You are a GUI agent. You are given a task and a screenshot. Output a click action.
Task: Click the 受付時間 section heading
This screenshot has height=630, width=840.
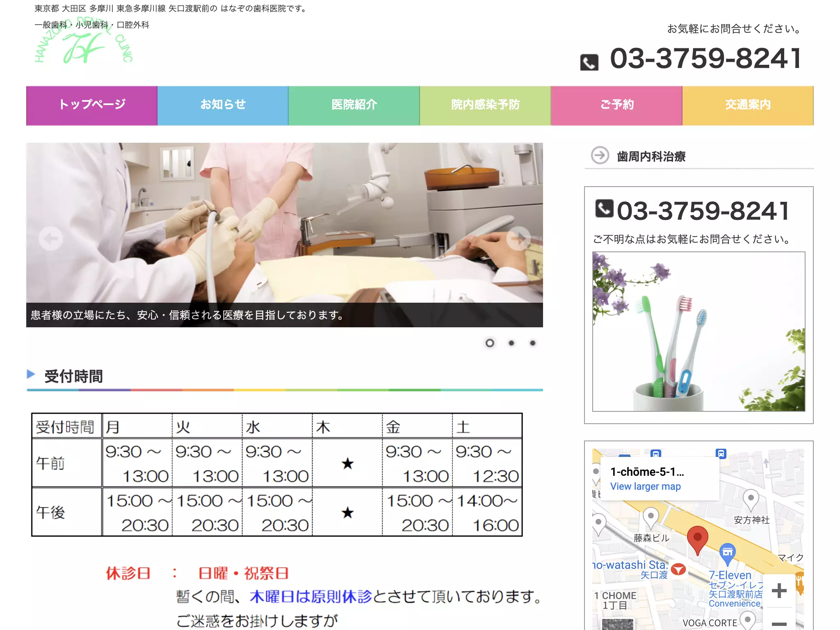tap(73, 376)
